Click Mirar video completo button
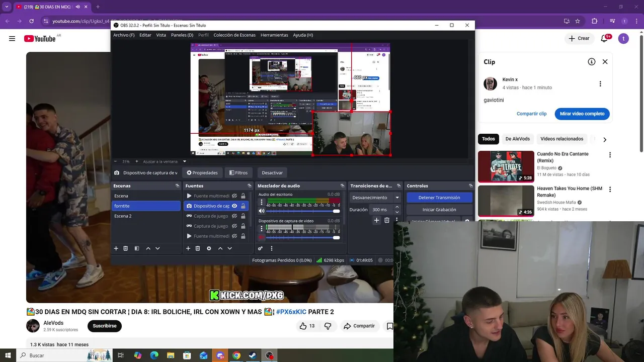The image size is (644, 362). [x=582, y=114]
